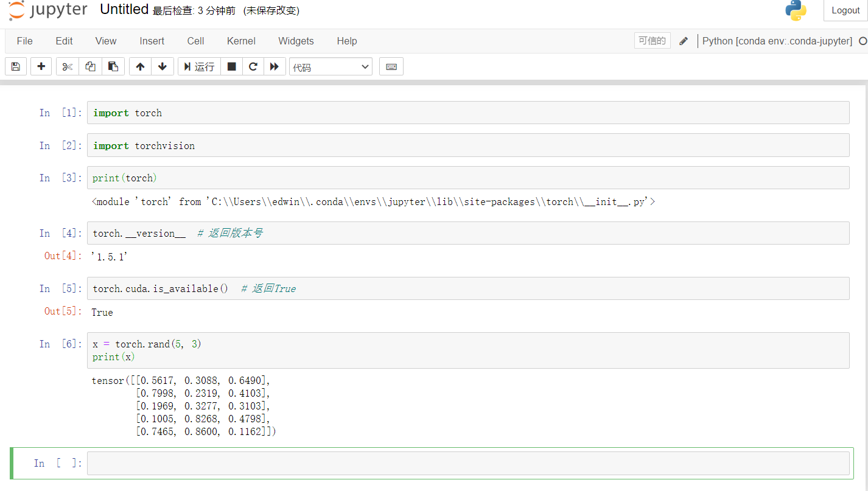Click the Python conda env kernel name
The width and height of the screenshot is (868, 491).
click(777, 41)
